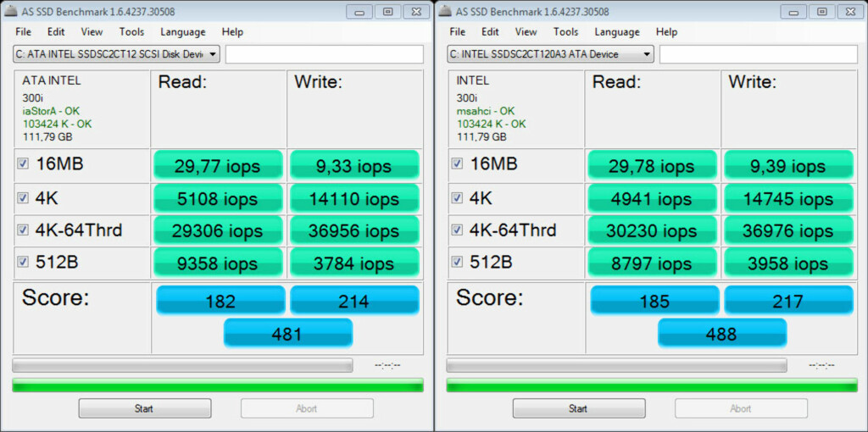Viewport: 868px width, 432px height.
Task: Close the right AS SSD Benchmark window
Action: [x=851, y=11]
